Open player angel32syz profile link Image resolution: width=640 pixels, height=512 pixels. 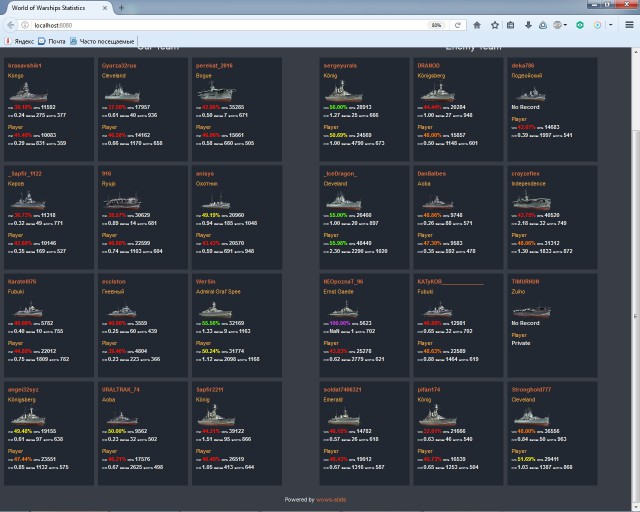(x=23, y=390)
